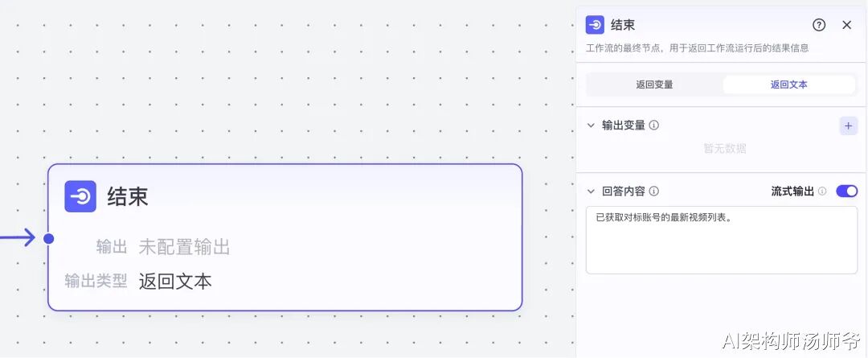Click the 输出类型 label in node
The height and width of the screenshot is (358, 868).
(x=96, y=282)
